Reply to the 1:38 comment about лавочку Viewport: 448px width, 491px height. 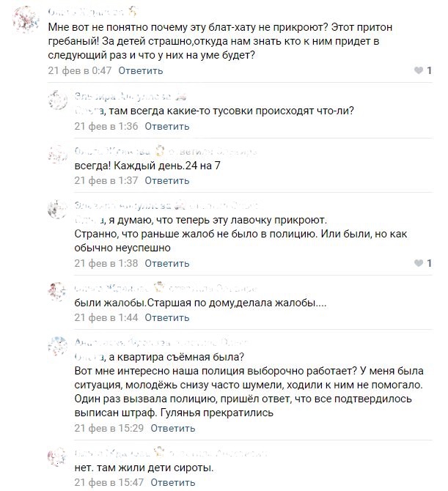pos(167,263)
